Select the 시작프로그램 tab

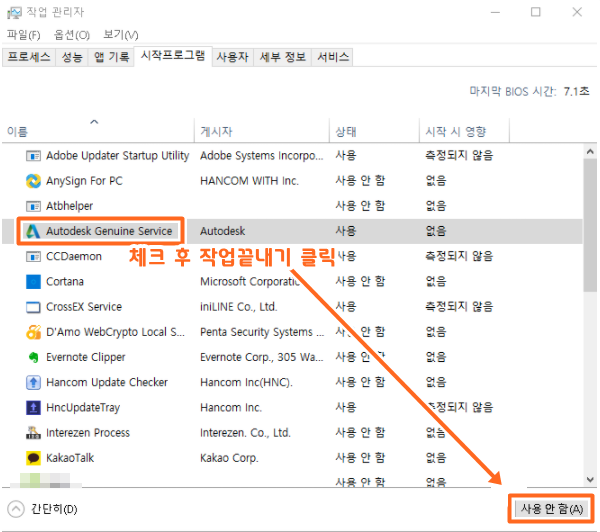click(x=173, y=56)
